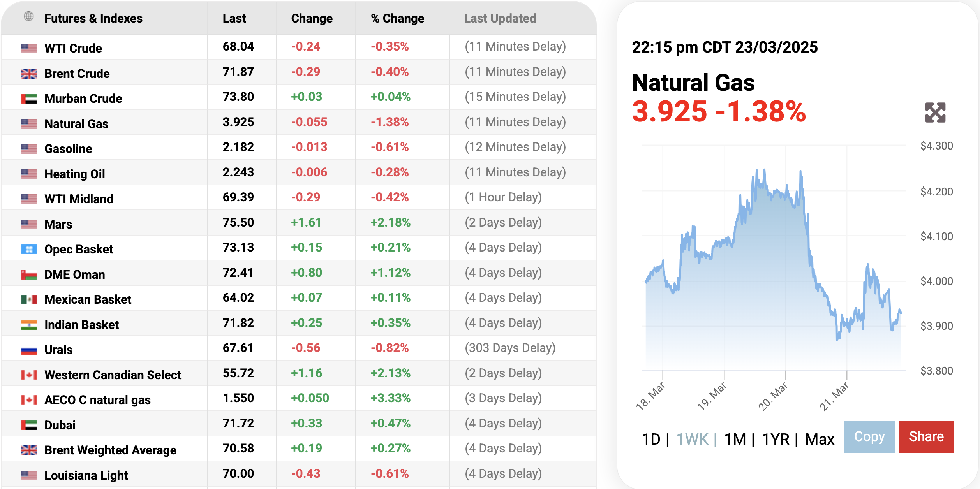Image resolution: width=980 pixels, height=489 pixels.
Task: Click the Russian flag next to Urals
Action: click(x=29, y=350)
